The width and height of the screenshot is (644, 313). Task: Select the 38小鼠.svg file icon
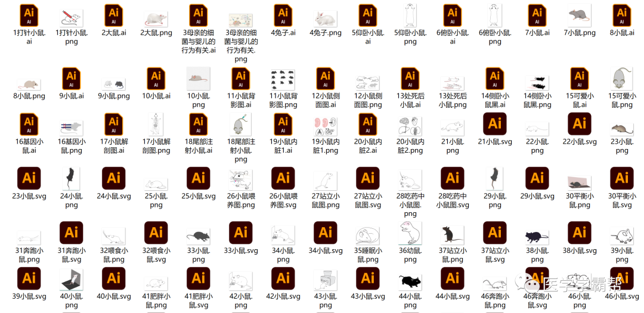point(579,233)
